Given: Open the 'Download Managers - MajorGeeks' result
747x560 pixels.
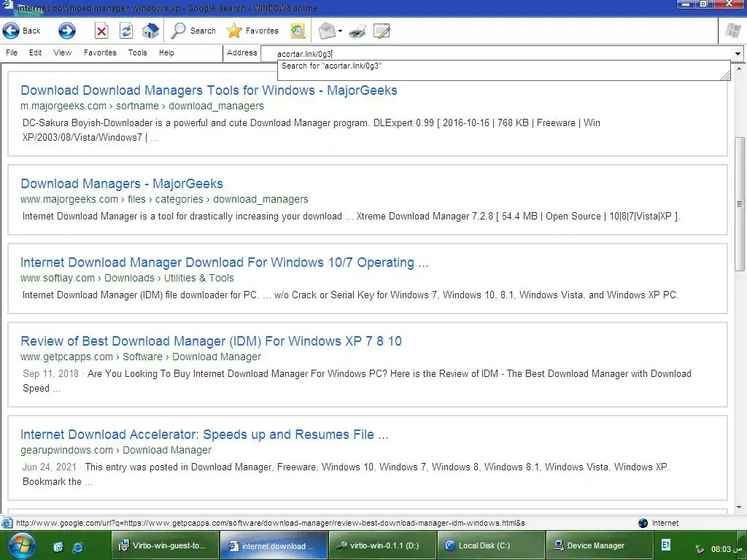Looking at the screenshot, I should pos(122,184).
